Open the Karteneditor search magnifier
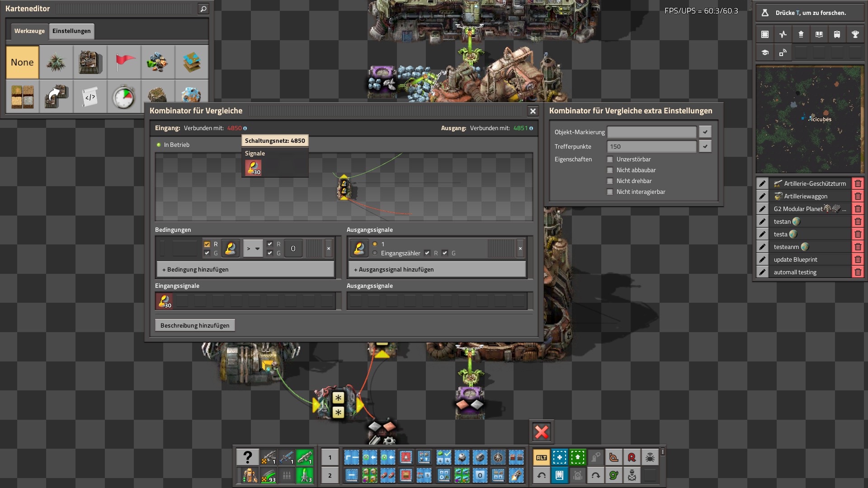The height and width of the screenshot is (488, 868). click(203, 9)
